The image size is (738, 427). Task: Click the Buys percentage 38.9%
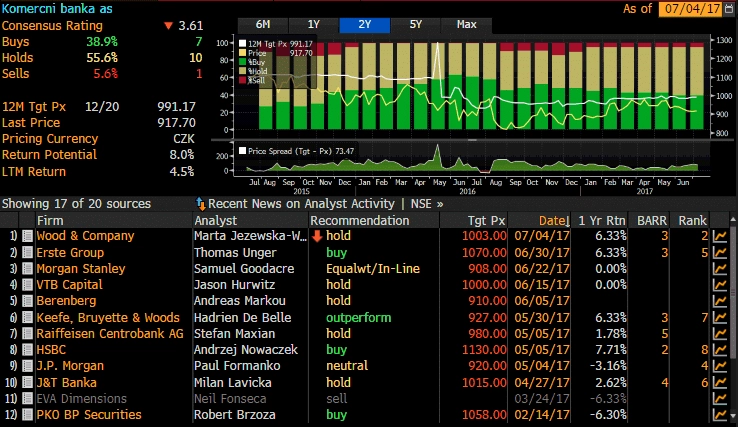tap(102, 41)
